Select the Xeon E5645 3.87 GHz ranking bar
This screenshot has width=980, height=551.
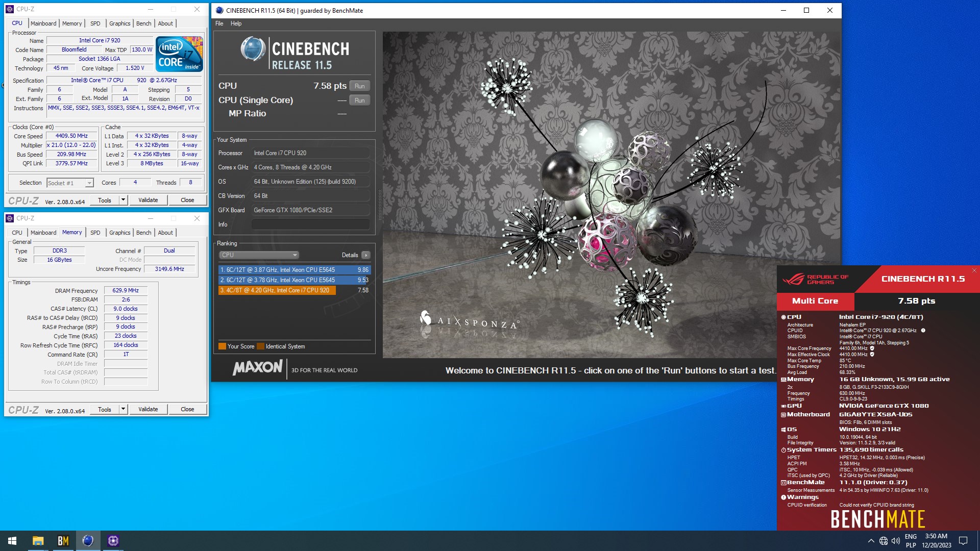(295, 270)
